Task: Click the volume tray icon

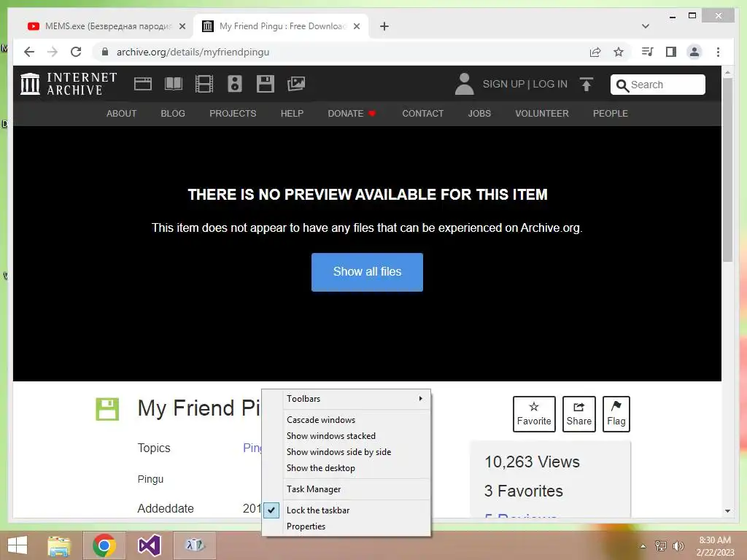Action: tap(678, 545)
